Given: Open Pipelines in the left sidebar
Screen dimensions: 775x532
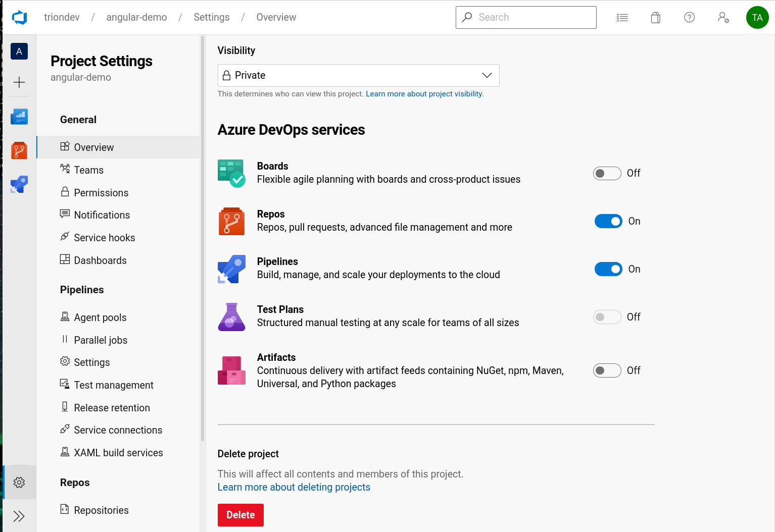Looking at the screenshot, I should coord(19,184).
